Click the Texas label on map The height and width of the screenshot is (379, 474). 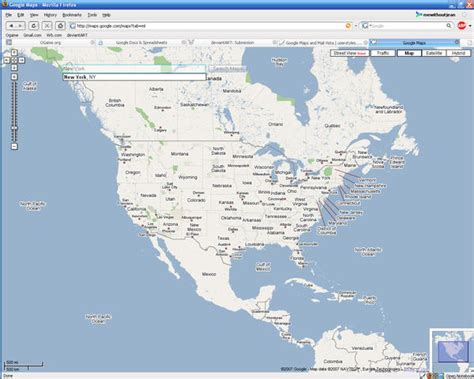(223, 238)
